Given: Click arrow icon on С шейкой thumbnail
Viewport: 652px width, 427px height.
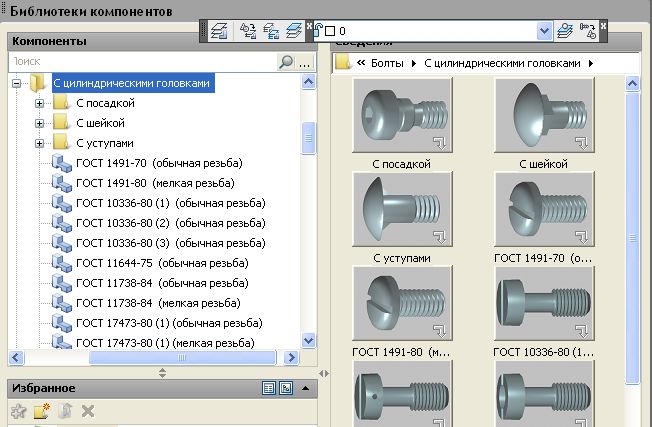Looking at the screenshot, I should click(581, 143).
